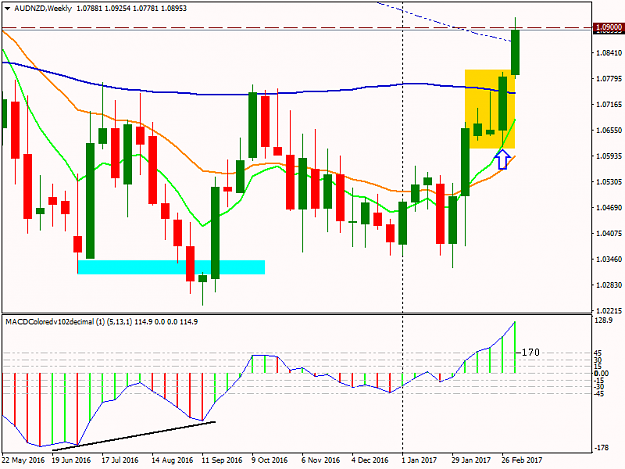The width and height of the screenshot is (625, 469).
Task: Click the 1.02215 price axis label
Action: click(609, 311)
